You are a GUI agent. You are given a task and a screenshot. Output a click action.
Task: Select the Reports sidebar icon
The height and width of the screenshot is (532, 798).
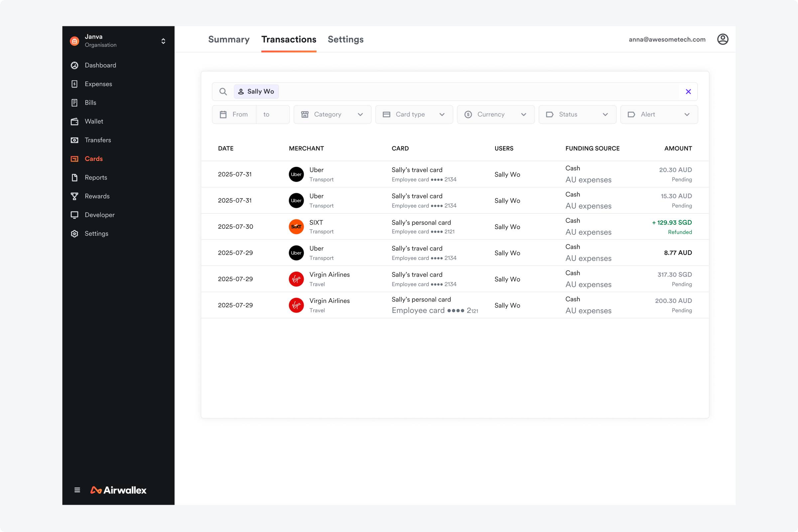pyautogui.click(x=74, y=177)
